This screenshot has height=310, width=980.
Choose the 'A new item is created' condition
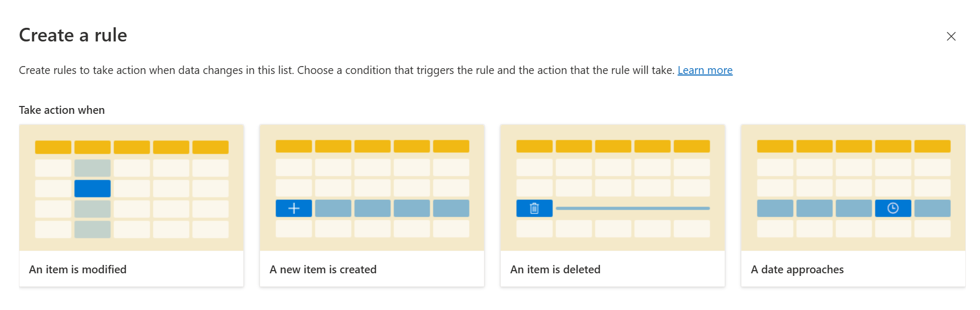click(x=372, y=269)
